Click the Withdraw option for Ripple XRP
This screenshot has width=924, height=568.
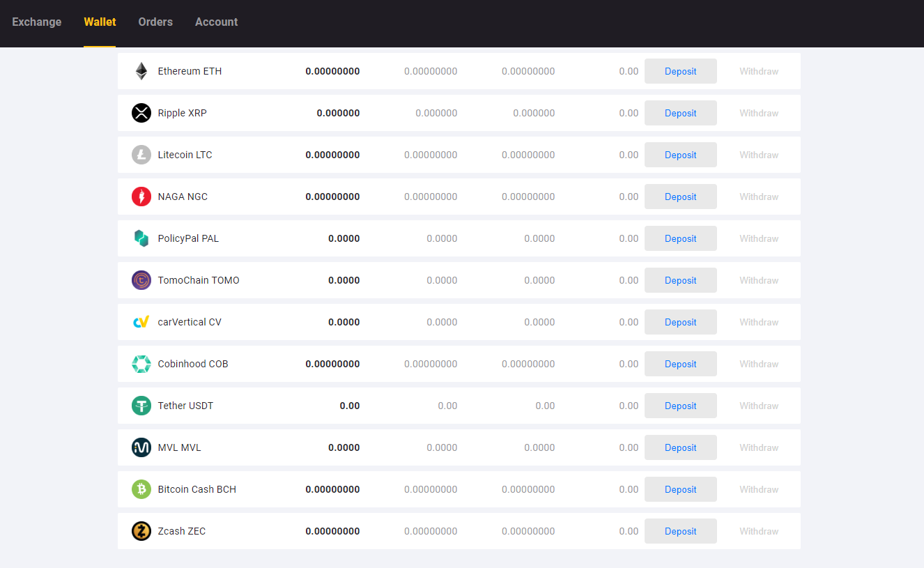(x=759, y=112)
